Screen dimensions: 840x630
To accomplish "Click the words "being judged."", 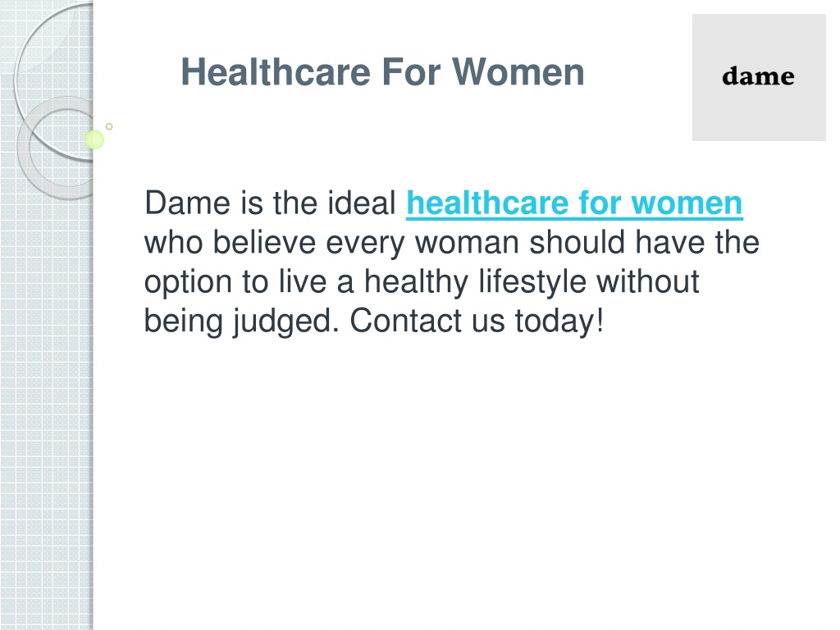I will [x=242, y=322].
